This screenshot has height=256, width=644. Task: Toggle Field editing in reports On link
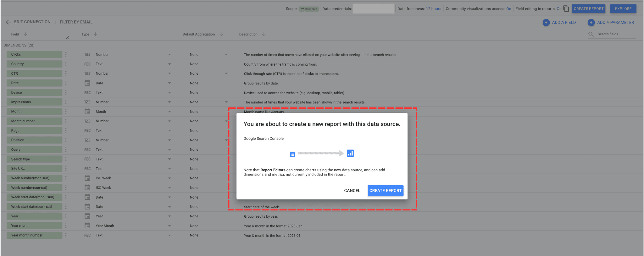tap(559, 9)
